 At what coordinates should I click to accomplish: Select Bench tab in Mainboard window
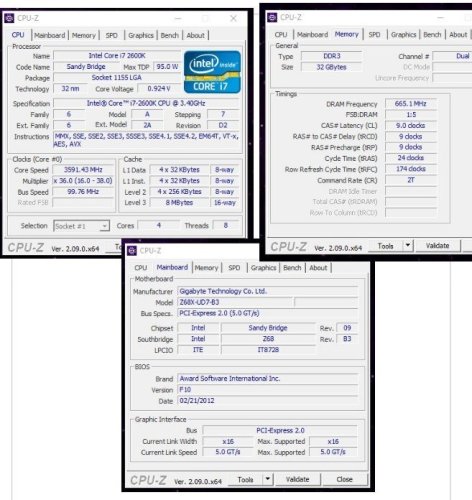tap(292, 268)
